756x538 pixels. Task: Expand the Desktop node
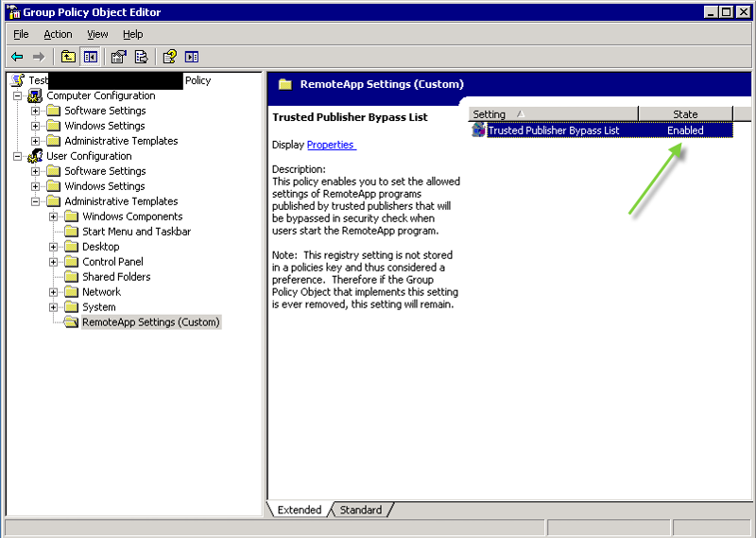[x=53, y=247]
